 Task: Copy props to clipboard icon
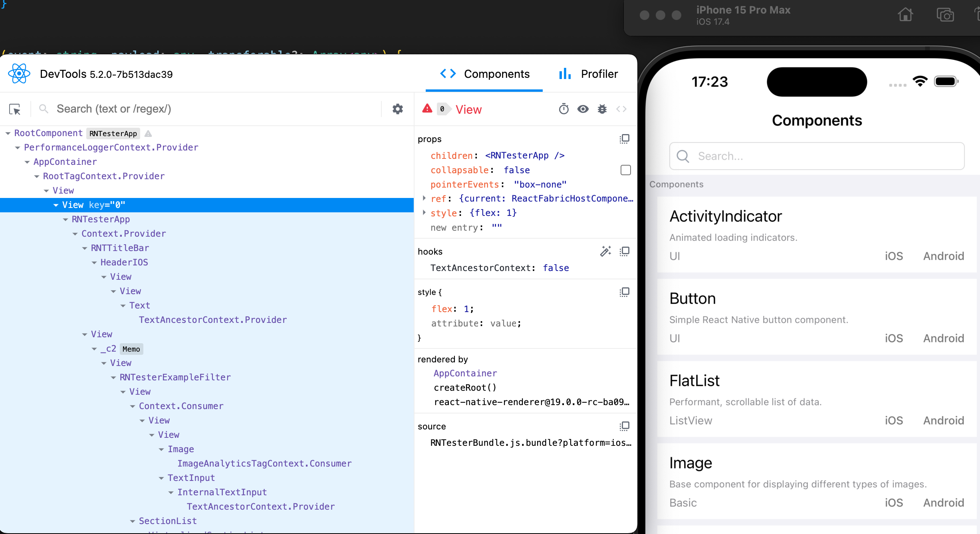pyautogui.click(x=624, y=139)
